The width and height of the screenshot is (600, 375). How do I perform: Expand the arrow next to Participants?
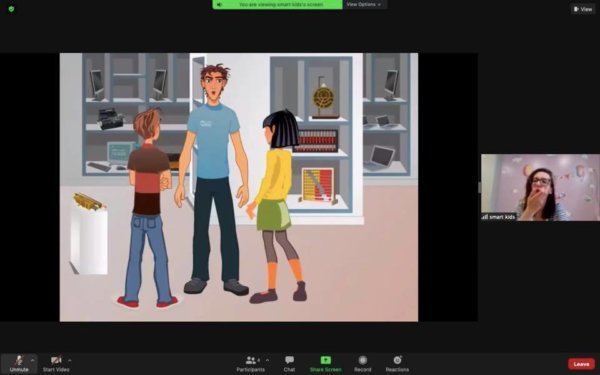point(267,360)
